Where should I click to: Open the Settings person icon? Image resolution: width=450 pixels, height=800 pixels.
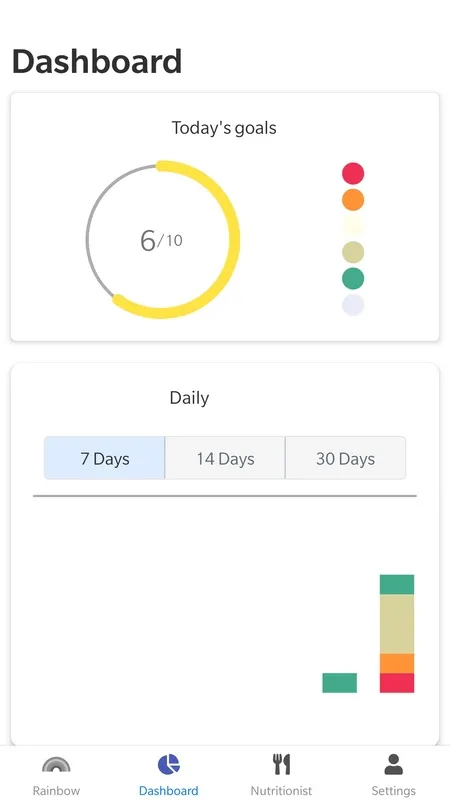click(x=393, y=764)
